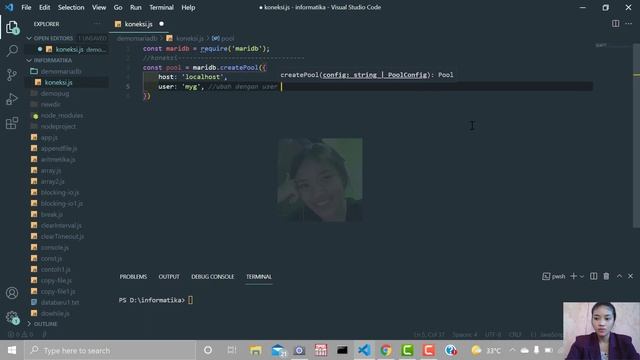Open Google Chrome from the taskbar
640x360 pixels.
385,350
